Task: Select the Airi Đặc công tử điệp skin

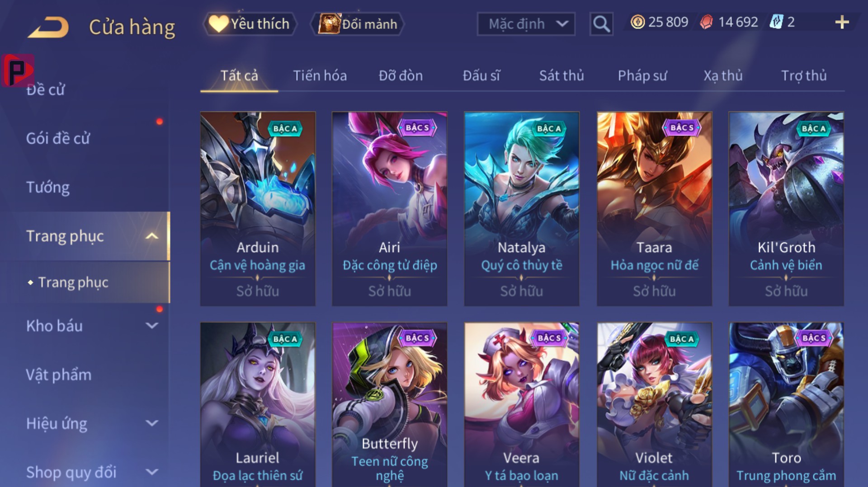Action: (390, 209)
